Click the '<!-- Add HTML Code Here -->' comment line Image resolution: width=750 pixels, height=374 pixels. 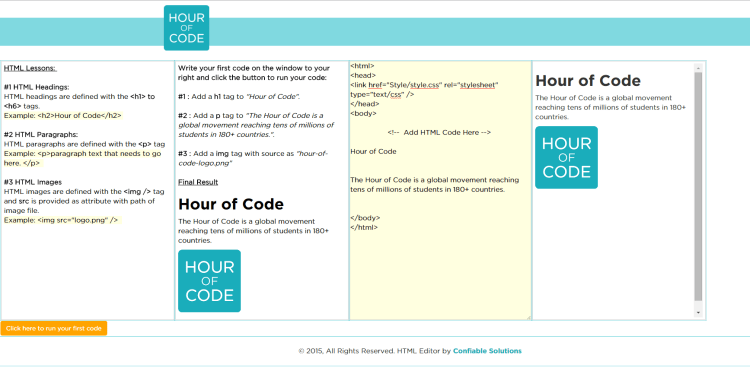point(439,132)
